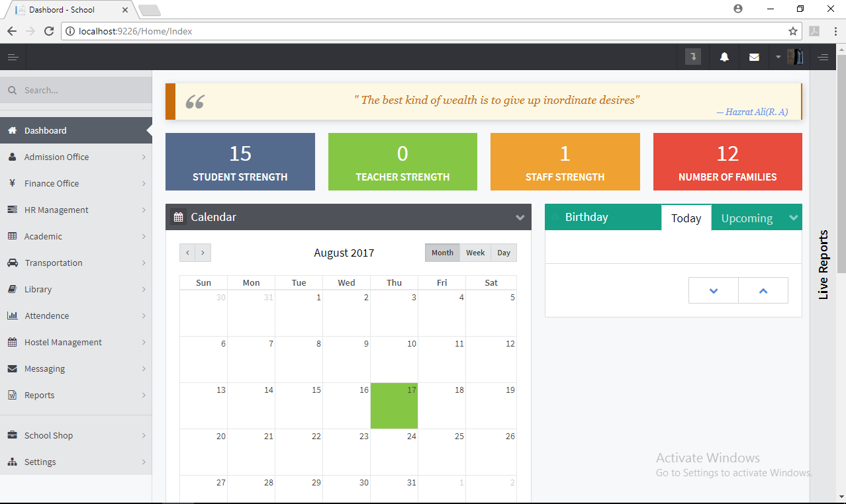Click the Finance Office yen icon
The width and height of the screenshot is (846, 504).
point(12,183)
